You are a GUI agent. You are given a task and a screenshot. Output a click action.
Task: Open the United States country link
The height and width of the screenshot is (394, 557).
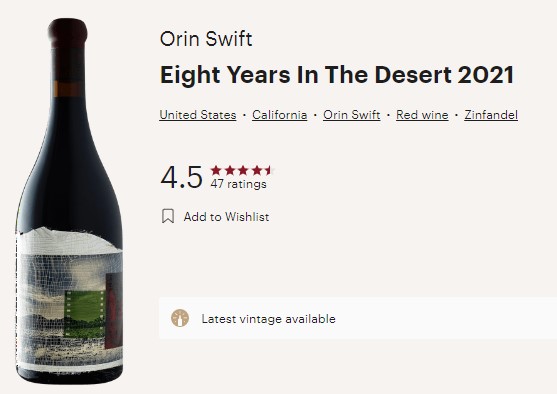pyautogui.click(x=198, y=115)
